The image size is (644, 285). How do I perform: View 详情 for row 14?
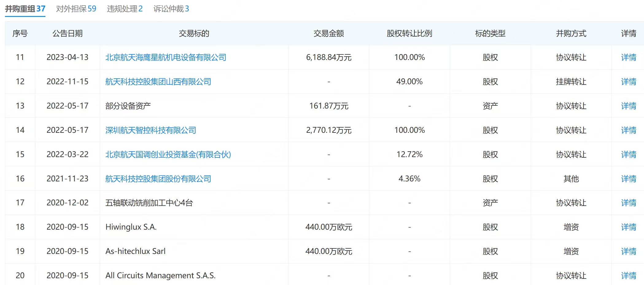[x=628, y=130]
